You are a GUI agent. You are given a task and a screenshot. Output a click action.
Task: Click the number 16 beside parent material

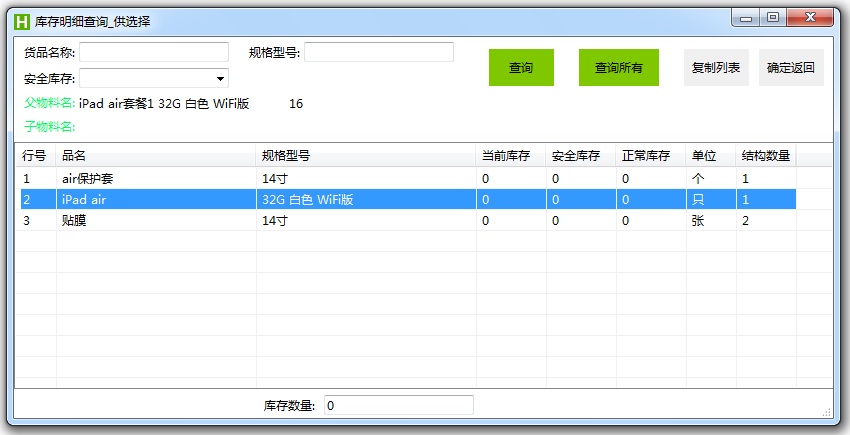296,104
